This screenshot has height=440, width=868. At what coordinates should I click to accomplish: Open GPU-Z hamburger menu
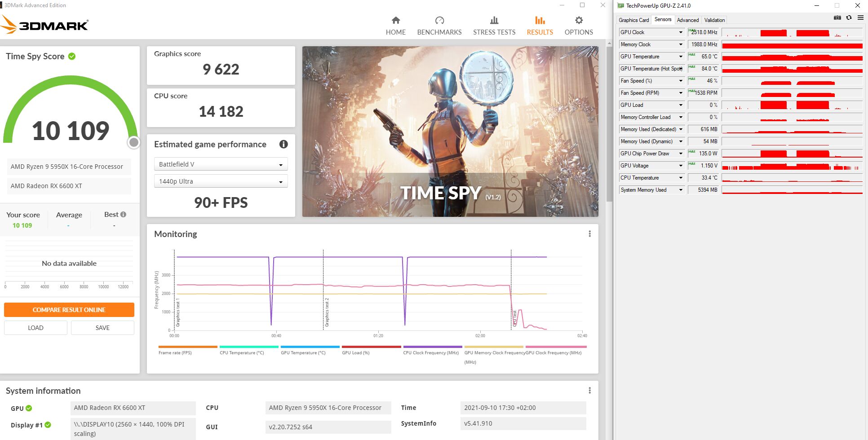[860, 18]
